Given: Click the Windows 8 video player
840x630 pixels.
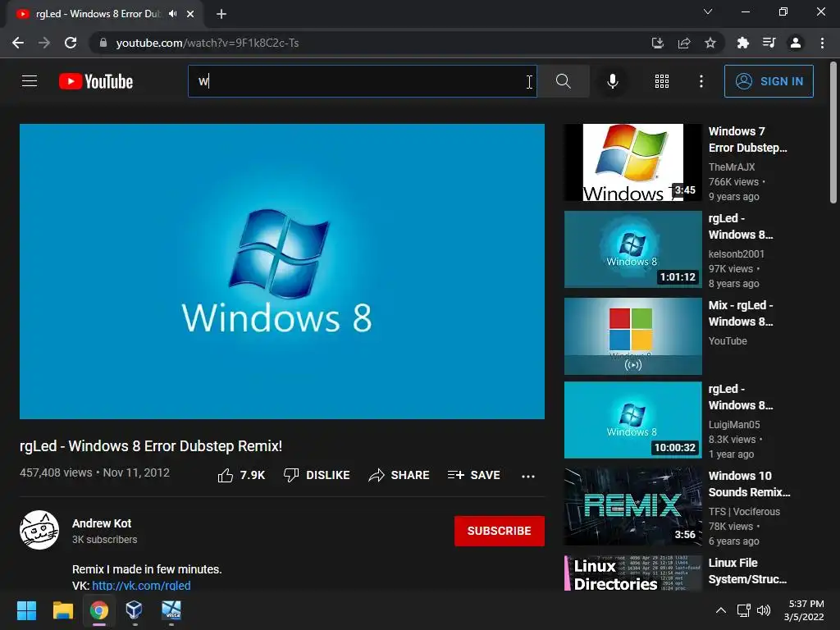Looking at the screenshot, I should point(282,272).
